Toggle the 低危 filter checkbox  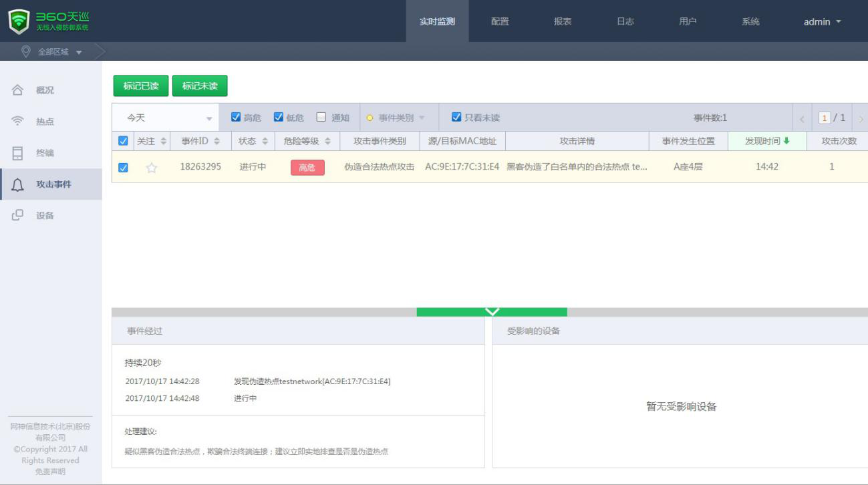click(279, 117)
